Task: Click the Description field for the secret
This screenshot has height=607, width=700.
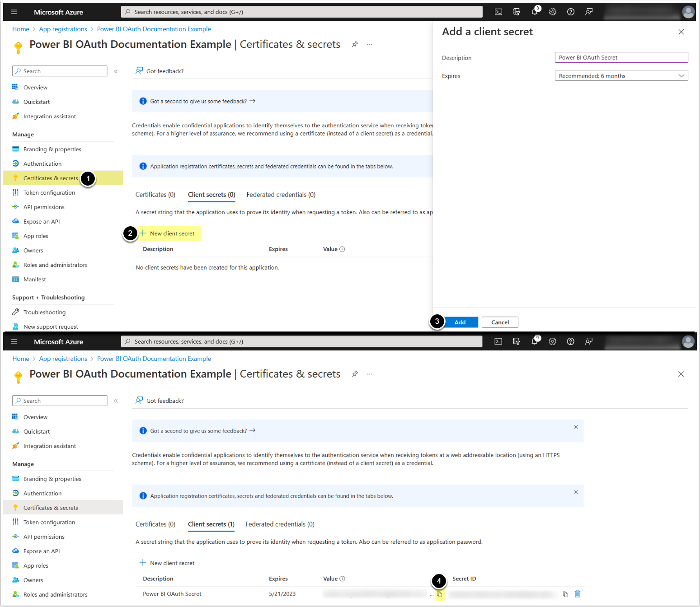Action: pos(621,58)
